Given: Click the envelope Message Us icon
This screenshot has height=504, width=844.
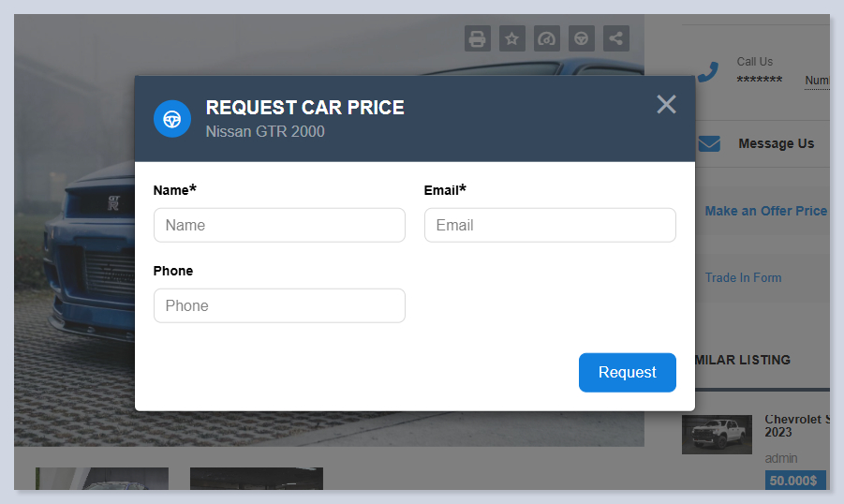Looking at the screenshot, I should click(709, 144).
